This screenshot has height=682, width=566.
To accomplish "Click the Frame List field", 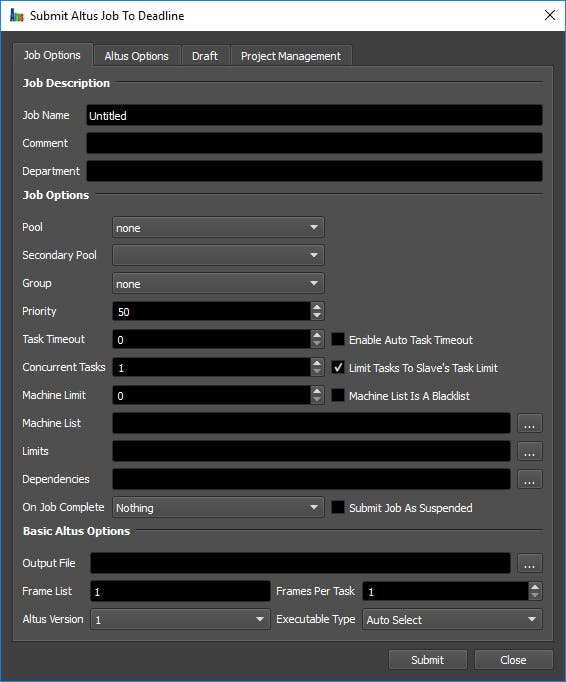I will (180, 592).
